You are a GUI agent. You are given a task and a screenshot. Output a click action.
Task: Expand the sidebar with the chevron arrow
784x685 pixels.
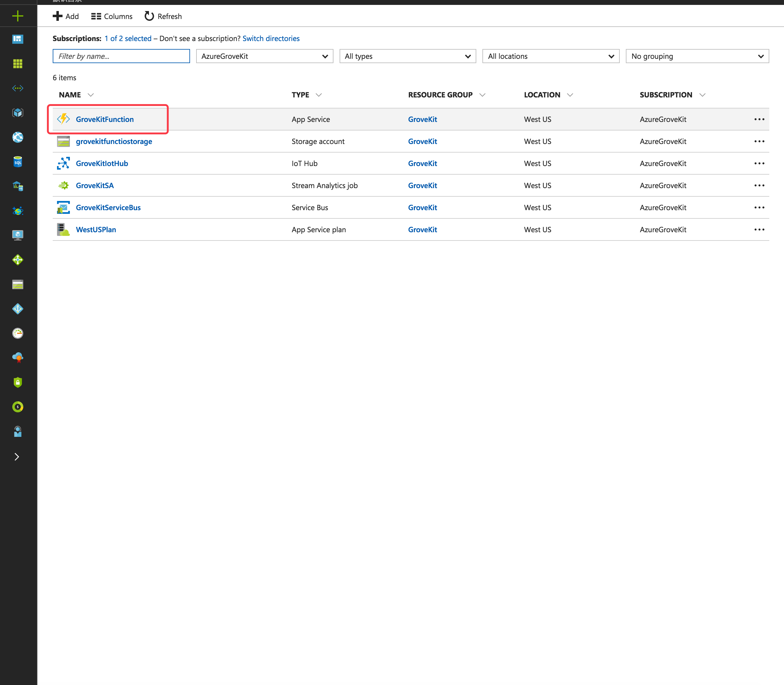point(17,457)
